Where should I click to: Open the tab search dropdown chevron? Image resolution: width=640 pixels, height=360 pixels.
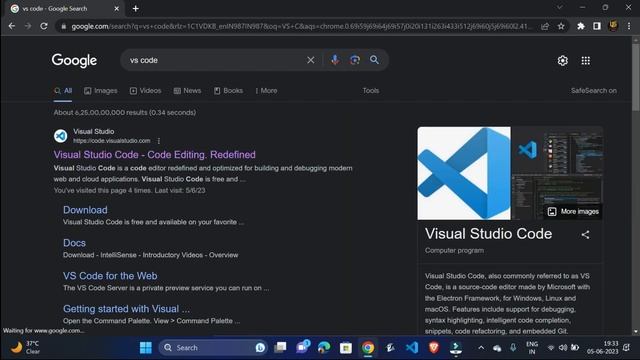(560, 7)
